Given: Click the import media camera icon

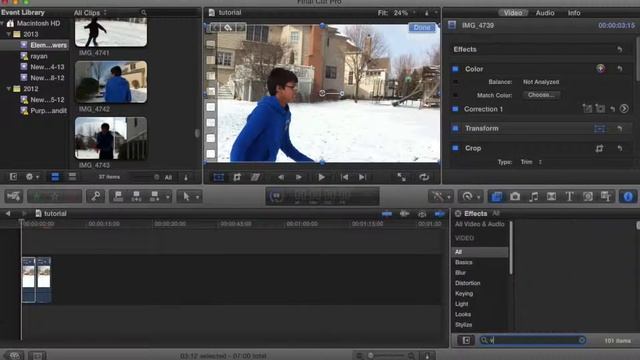Looking at the screenshot, I should point(13,197).
